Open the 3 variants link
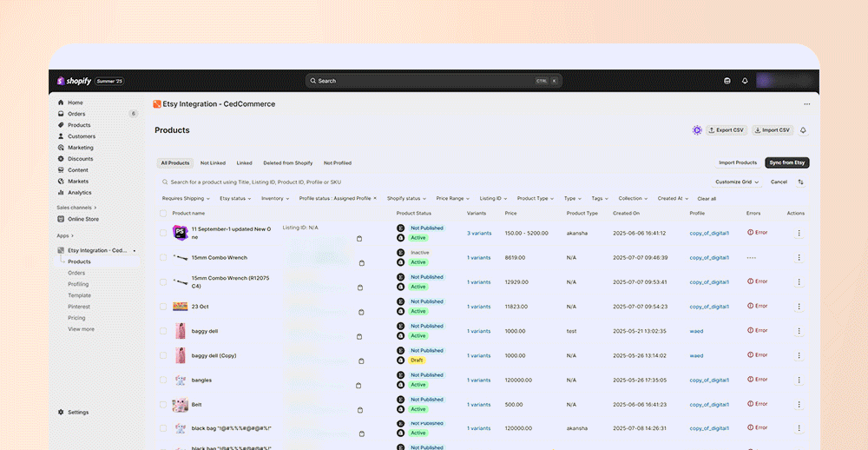Image resolution: width=868 pixels, height=450 pixels. [x=479, y=234]
